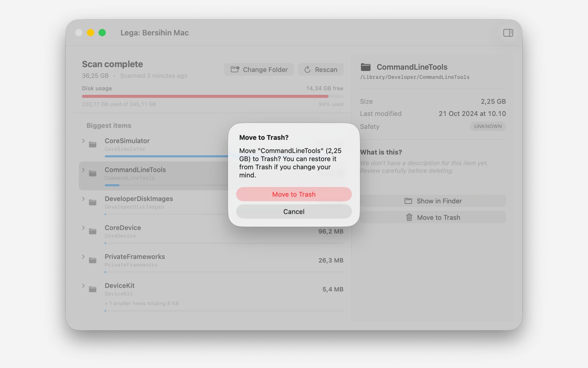
Task: Click the Scanned 3 minutes ago text
Action: 154,76
